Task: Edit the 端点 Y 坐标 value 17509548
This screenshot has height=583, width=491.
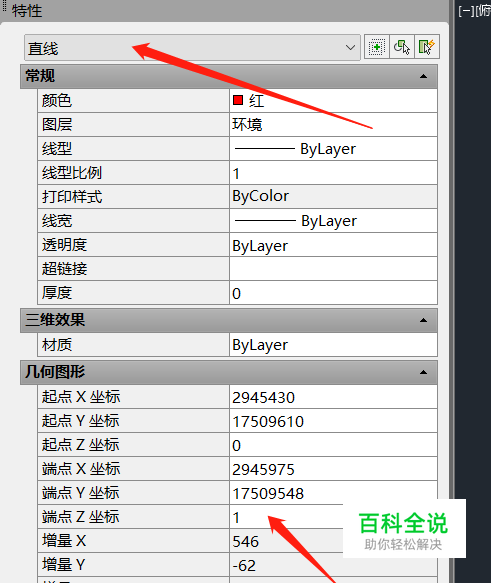Action: (x=333, y=493)
